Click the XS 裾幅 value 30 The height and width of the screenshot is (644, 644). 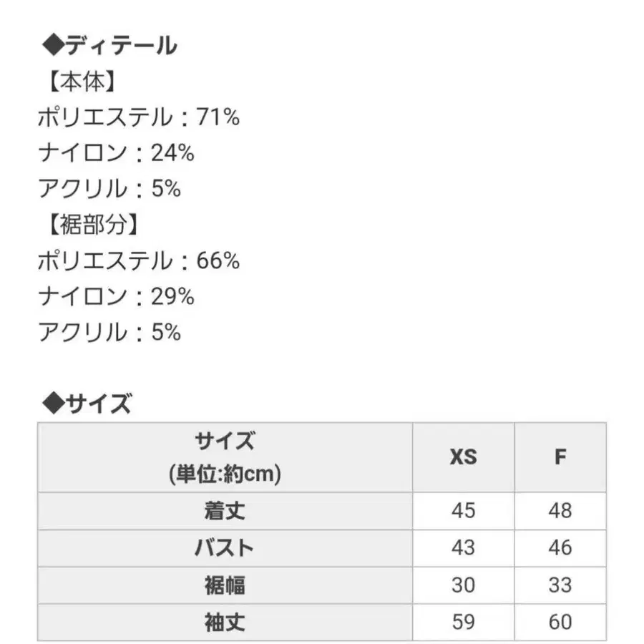pos(463,585)
